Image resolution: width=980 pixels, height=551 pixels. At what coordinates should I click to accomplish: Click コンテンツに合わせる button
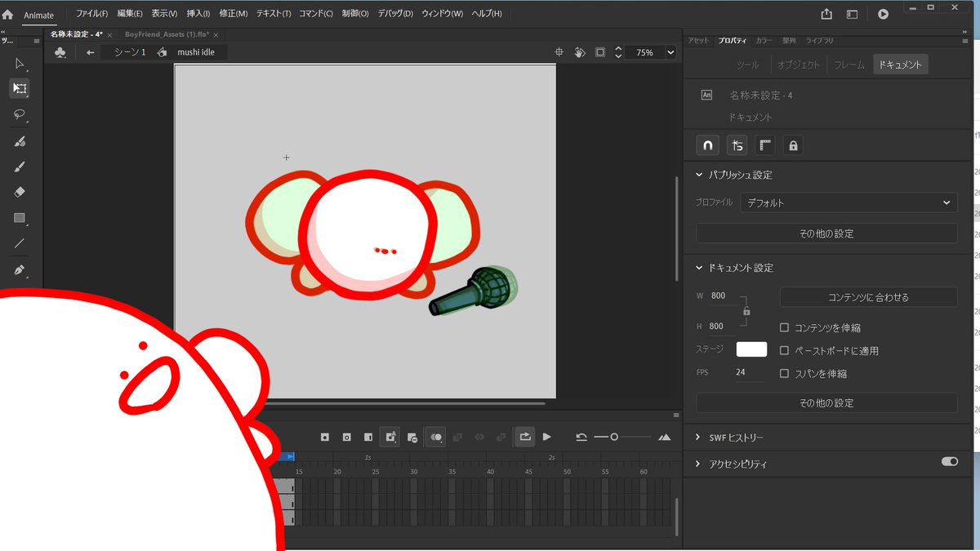pyautogui.click(x=868, y=297)
